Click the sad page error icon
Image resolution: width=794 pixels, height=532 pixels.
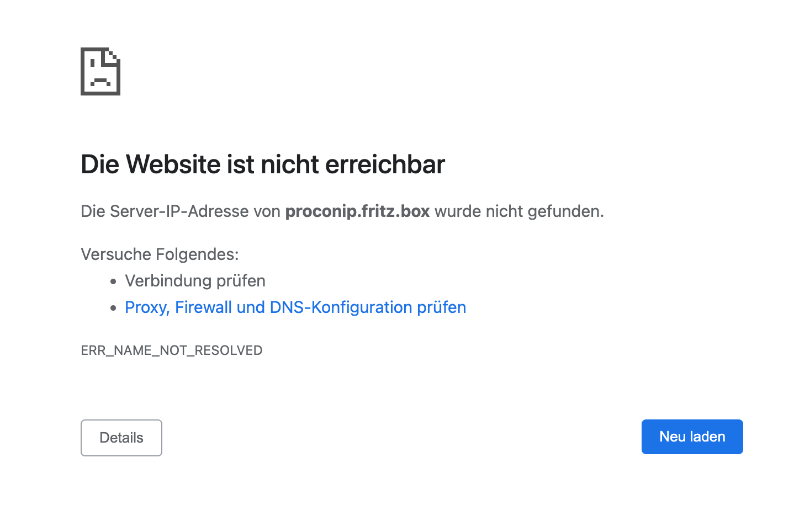click(100, 71)
